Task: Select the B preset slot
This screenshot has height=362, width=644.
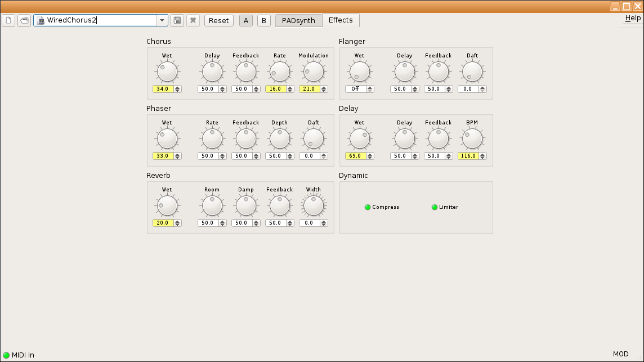Action: point(263,20)
